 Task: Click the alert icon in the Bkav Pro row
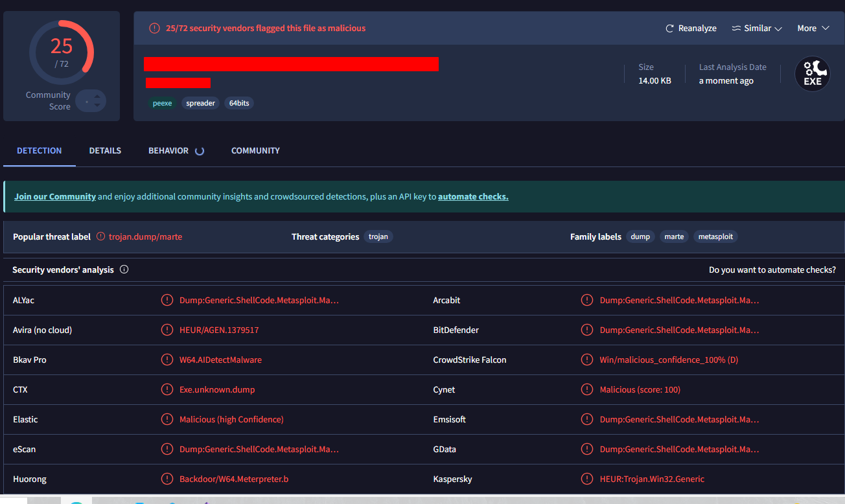(167, 360)
